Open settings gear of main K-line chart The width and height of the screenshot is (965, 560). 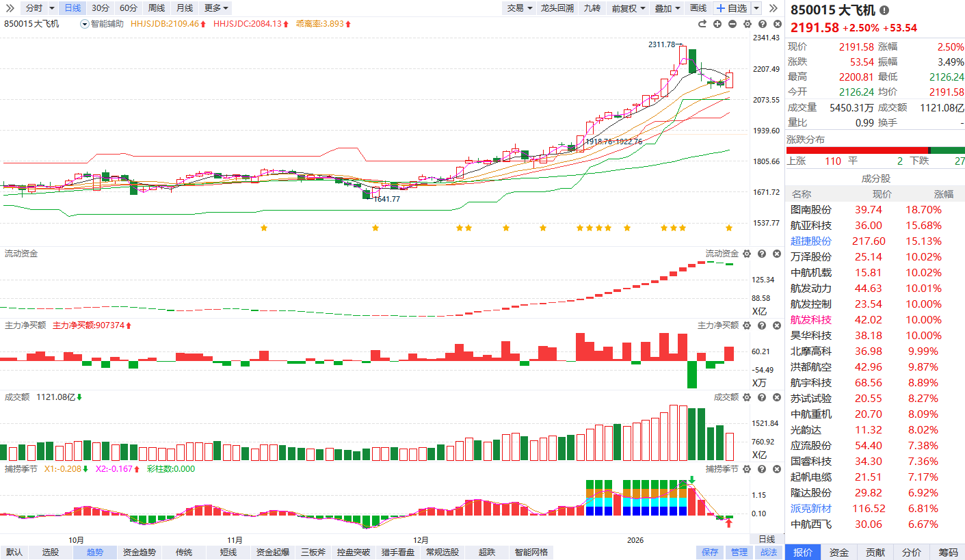click(747, 24)
